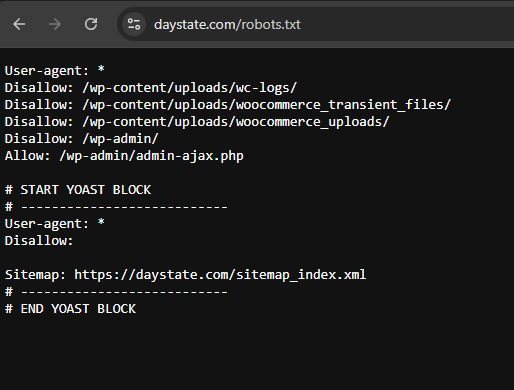The height and width of the screenshot is (390, 514).
Task: Click the User-agent line inside the Yoast block
Action: pos(55,224)
